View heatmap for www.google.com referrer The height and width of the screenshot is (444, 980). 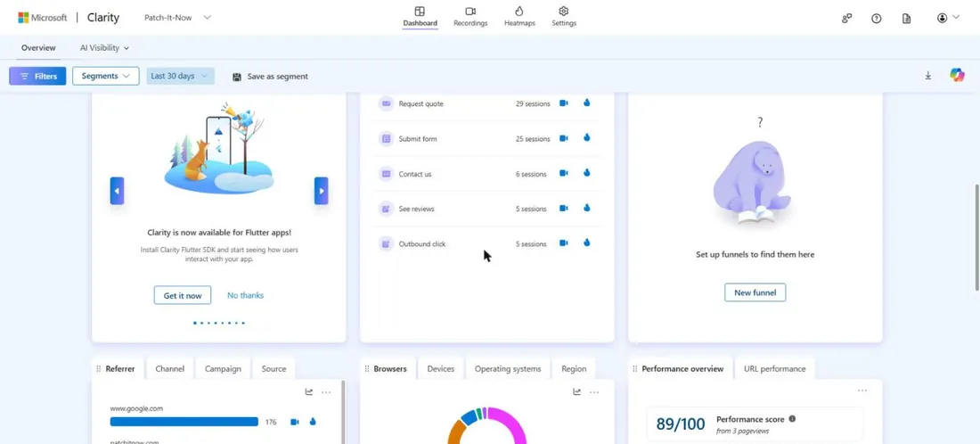click(313, 422)
